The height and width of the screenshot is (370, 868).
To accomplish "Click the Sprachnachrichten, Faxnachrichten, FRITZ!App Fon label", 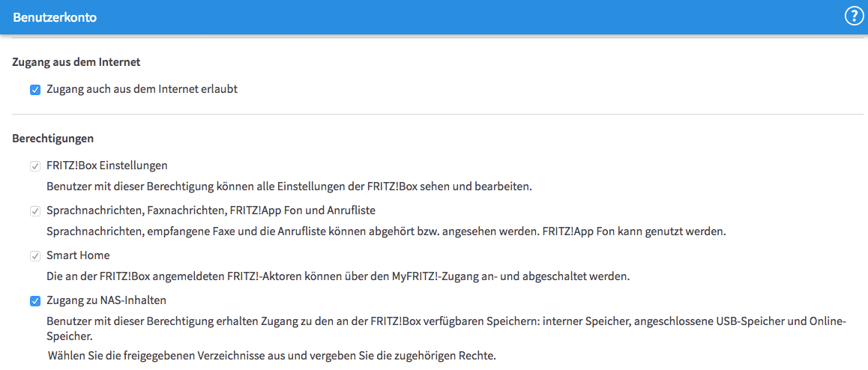I will [x=211, y=210].
